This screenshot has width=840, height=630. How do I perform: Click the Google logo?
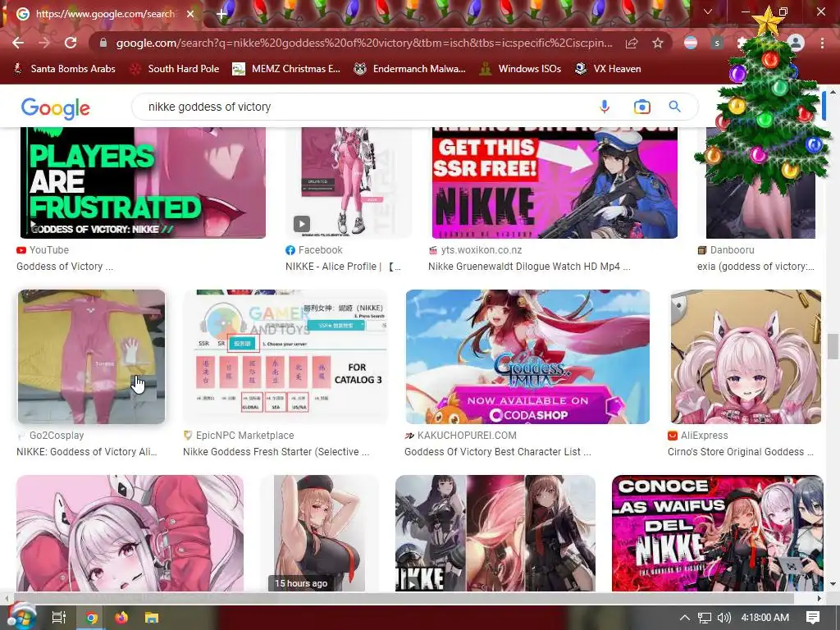pos(55,108)
